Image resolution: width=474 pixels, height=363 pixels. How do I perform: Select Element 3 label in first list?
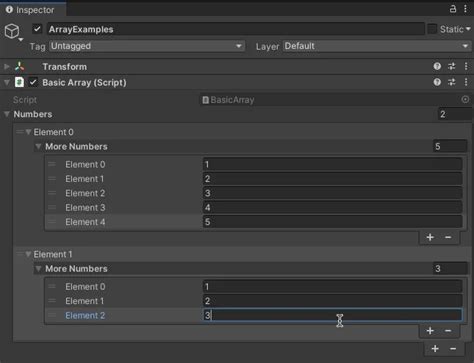pyautogui.click(x=85, y=208)
